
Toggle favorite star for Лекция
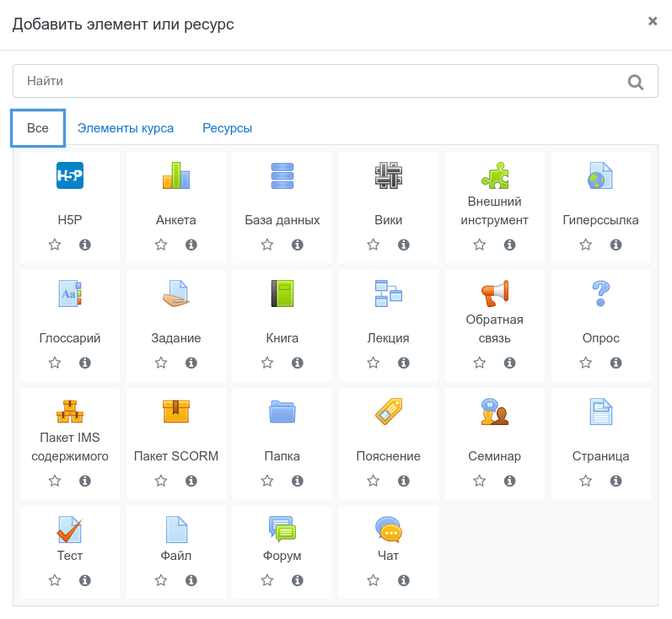click(x=374, y=363)
